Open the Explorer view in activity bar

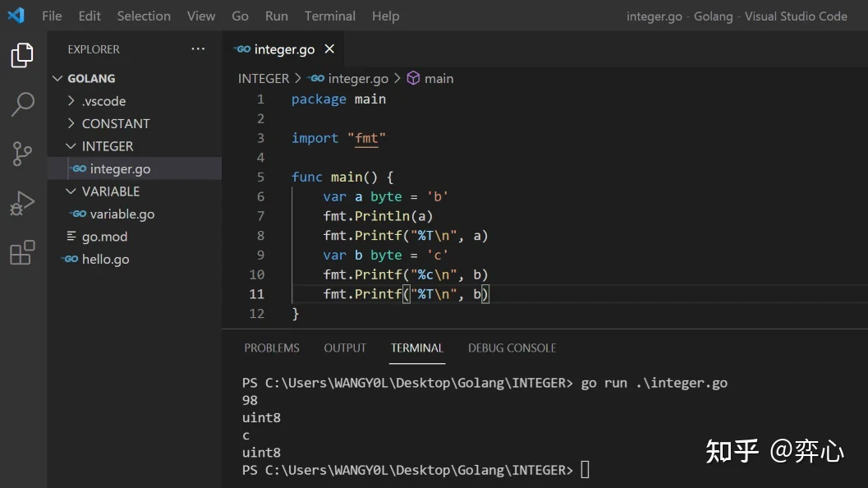[22, 55]
